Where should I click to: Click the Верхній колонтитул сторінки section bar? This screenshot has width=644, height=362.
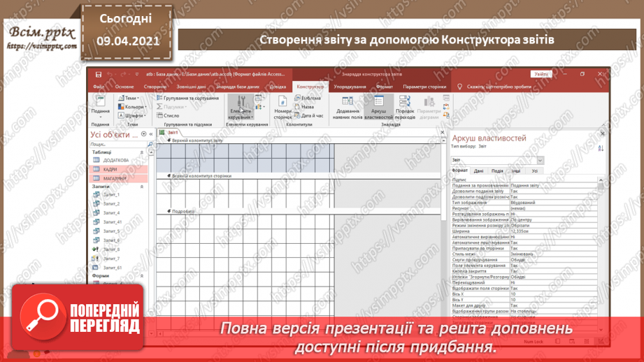[299, 175]
